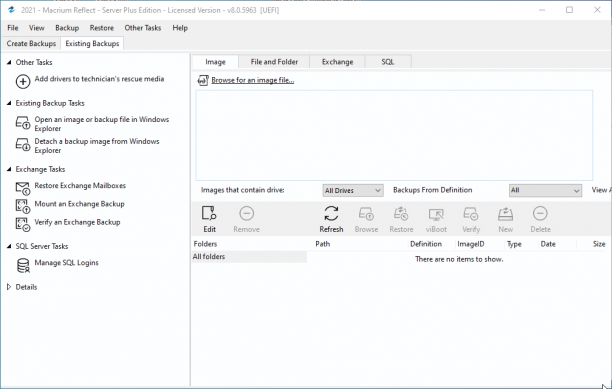This screenshot has height=389, width=612.
Task: Select the Image tab
Action: coord(215,62)
